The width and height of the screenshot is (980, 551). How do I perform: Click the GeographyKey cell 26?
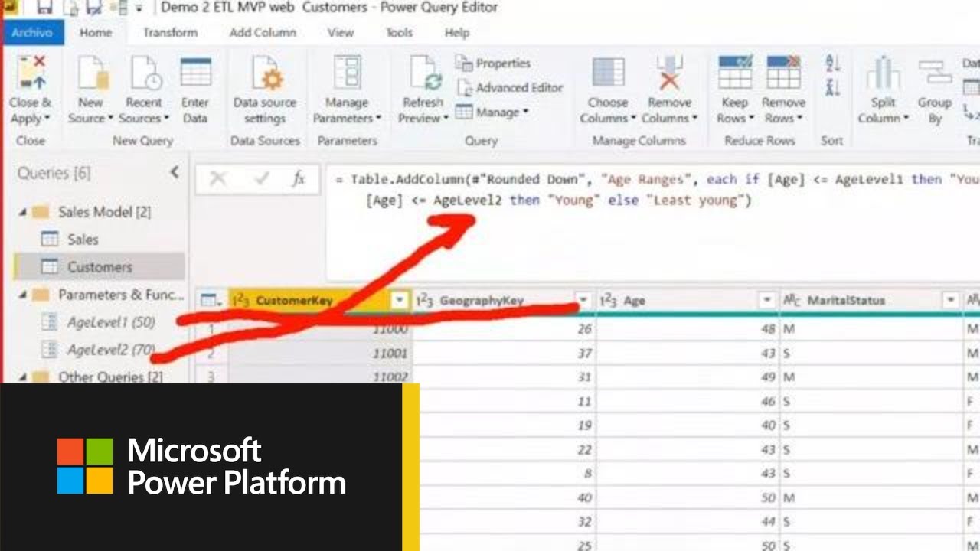[x=505, y=329]
